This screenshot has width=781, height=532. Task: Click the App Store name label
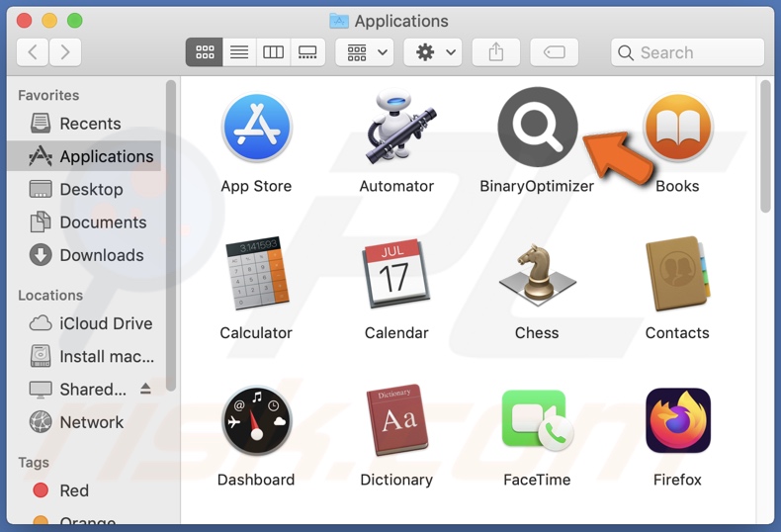click(256, 186)
